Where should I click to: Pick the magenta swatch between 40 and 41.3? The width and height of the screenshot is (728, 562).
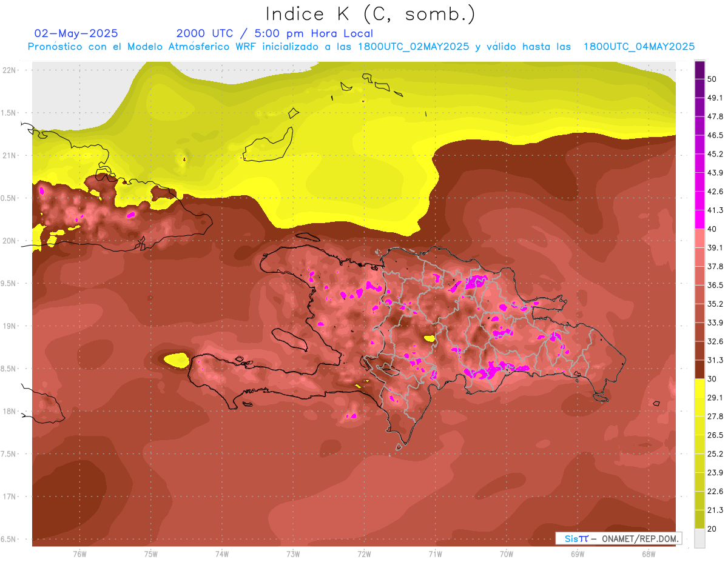[x=699, y=219]
